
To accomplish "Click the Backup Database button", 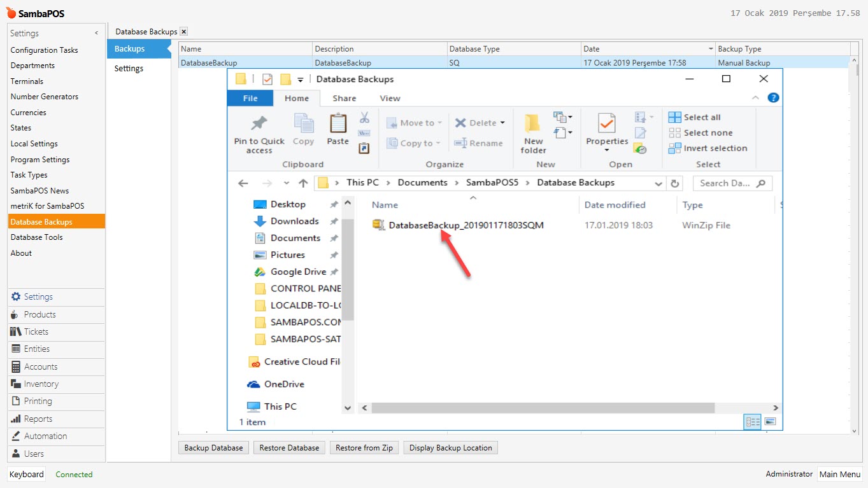I will point(213,447).
